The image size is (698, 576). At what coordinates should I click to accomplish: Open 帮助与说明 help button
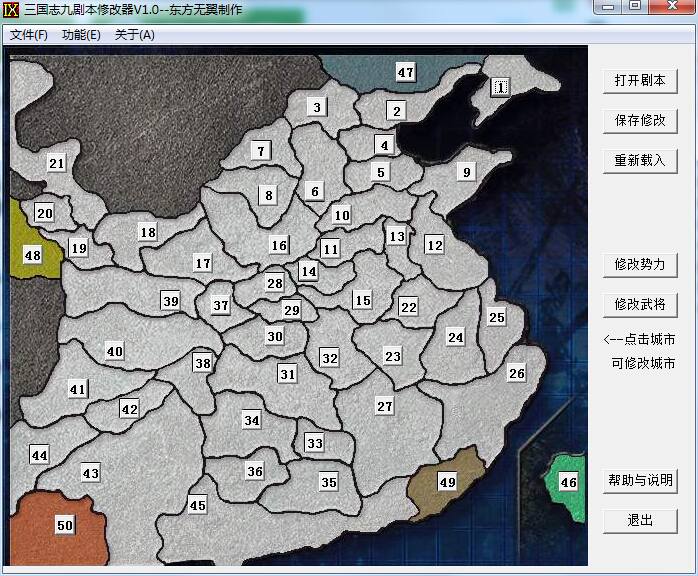click(x=640, y=480)
